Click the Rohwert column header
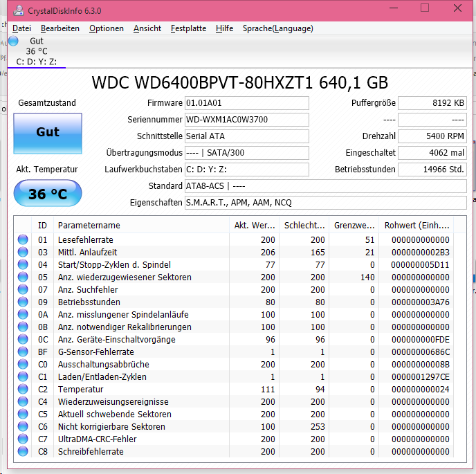Screen dimensions: 476x474 416,226
